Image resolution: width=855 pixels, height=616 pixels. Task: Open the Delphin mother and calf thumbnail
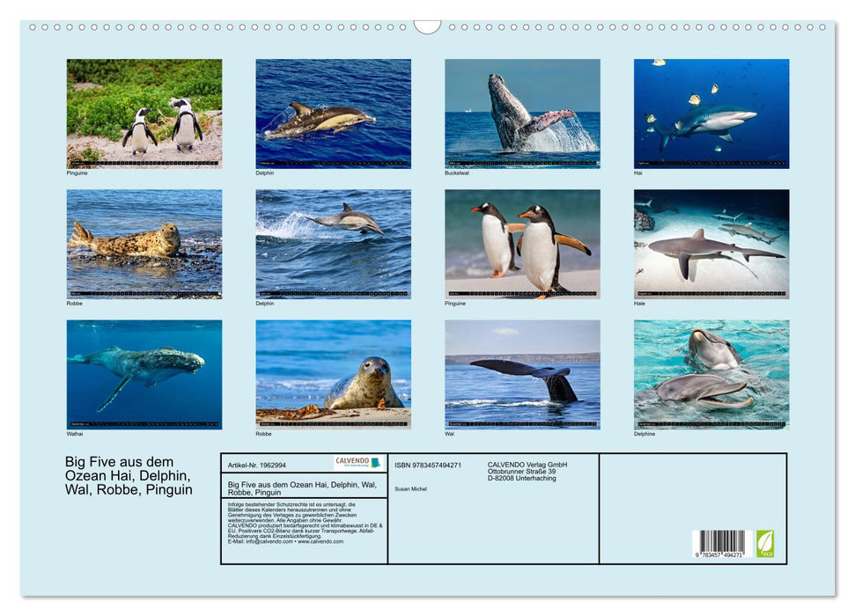(x=332, y=113)
